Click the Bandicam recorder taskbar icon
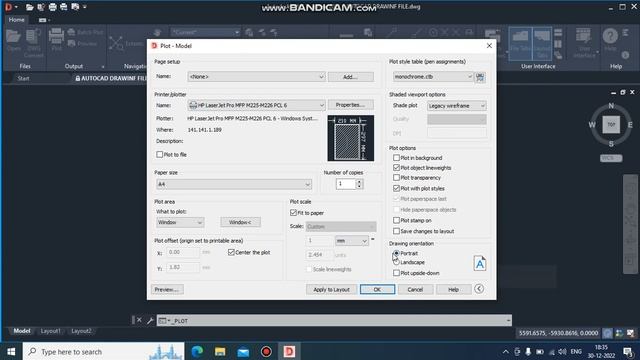This screenshot has height=360, width=640. pyautogui.click(x=266, y=351)
